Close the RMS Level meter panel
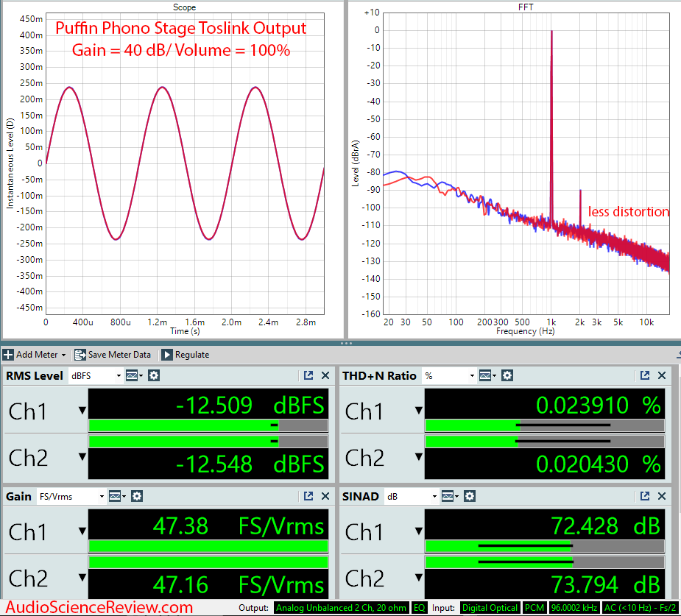Screen dimensions: 681x616 (x=325, y=375)
